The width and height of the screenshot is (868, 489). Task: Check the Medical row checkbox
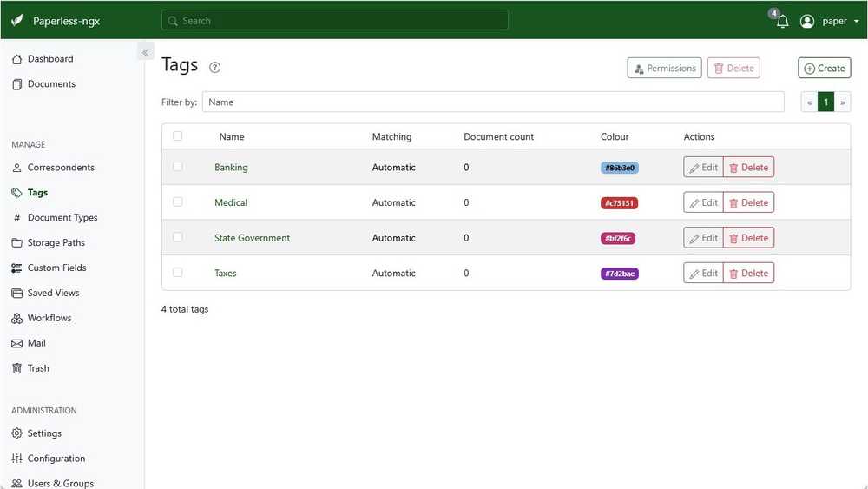click(177, 202)
